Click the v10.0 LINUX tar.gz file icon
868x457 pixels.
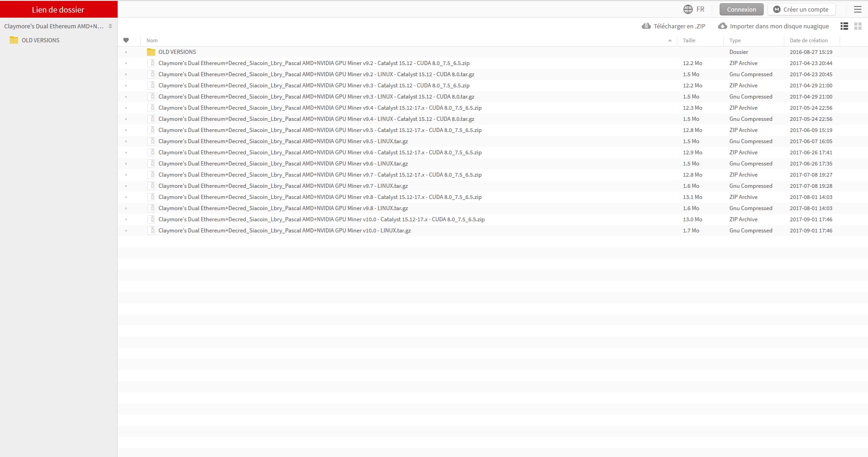(151, 231)
